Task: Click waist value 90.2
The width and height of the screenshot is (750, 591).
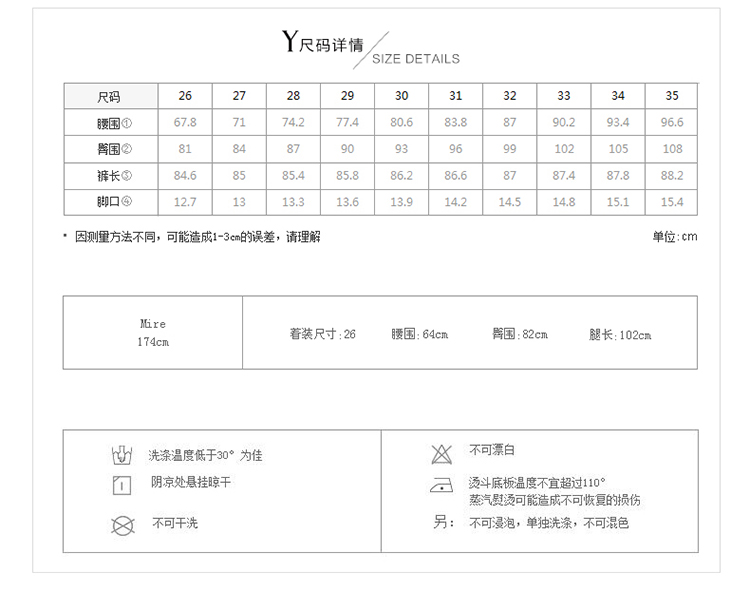Action: (x=563, y=122)
